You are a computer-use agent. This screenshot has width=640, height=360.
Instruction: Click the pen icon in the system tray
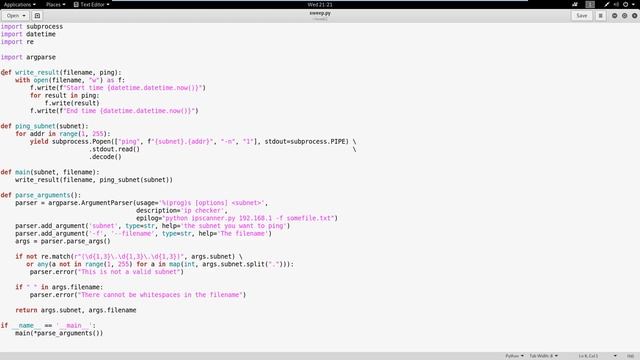tap(607, 4)
